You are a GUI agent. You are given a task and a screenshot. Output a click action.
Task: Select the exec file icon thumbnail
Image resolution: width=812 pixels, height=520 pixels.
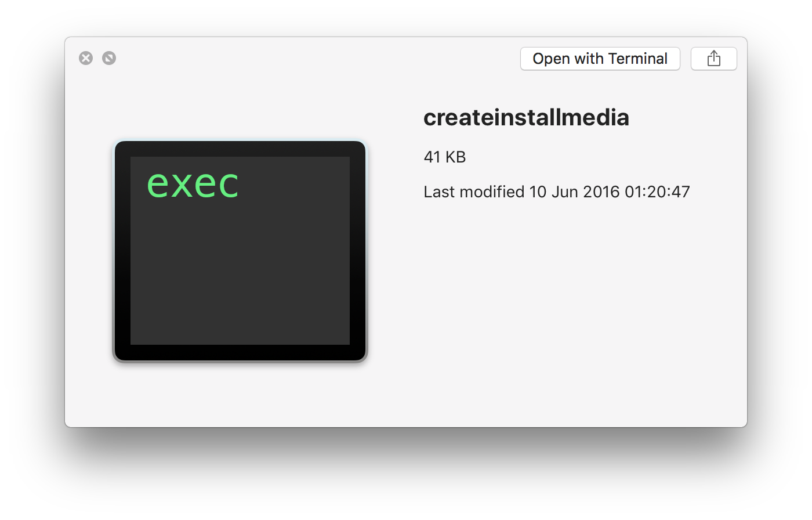240,251
